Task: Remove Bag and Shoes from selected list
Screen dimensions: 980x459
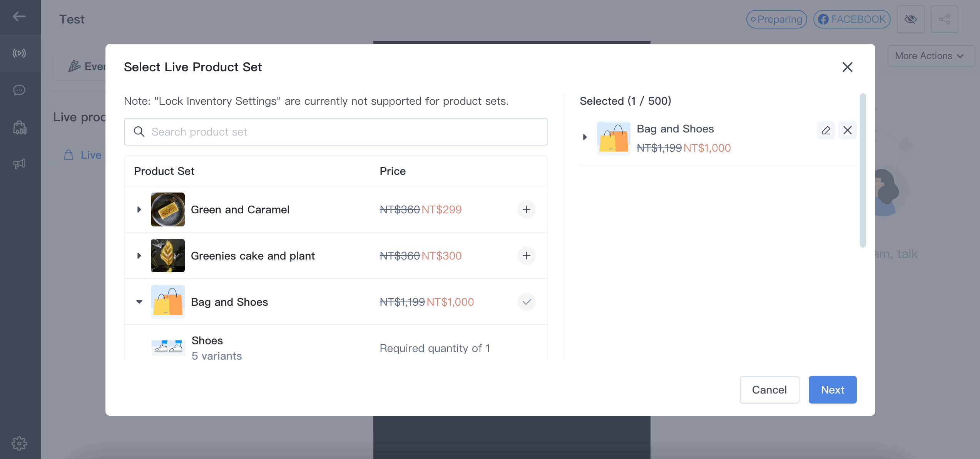Action: click(847, 130)
